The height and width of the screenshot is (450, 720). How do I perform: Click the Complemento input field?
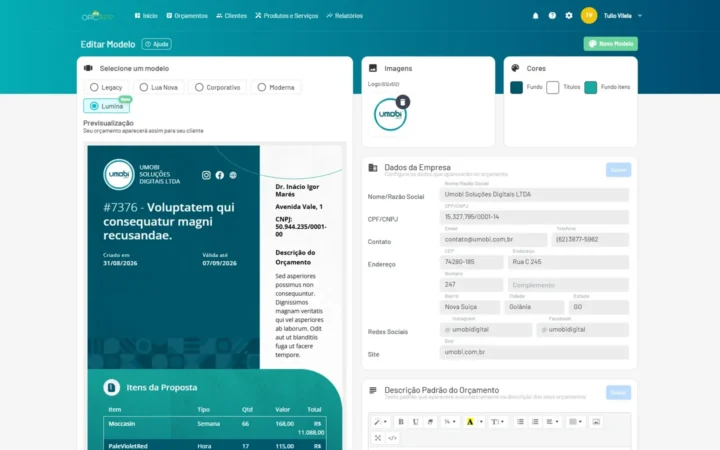(x=568, y=285)
